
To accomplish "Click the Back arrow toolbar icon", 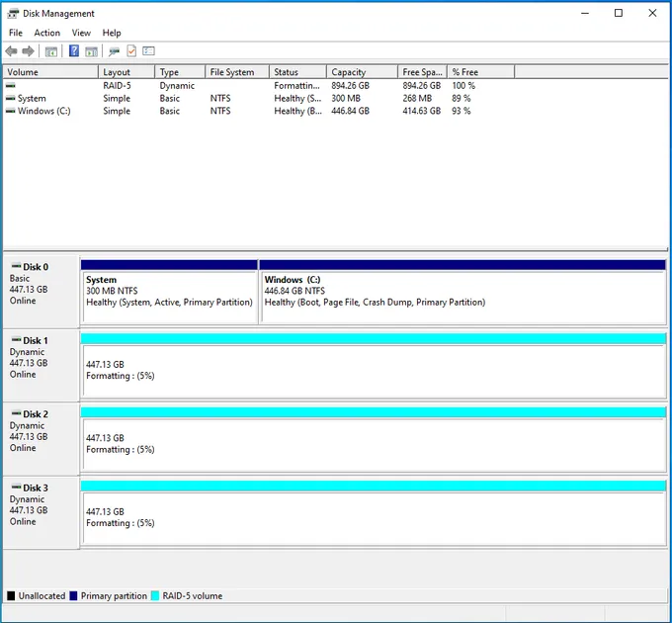I will 12,51.
